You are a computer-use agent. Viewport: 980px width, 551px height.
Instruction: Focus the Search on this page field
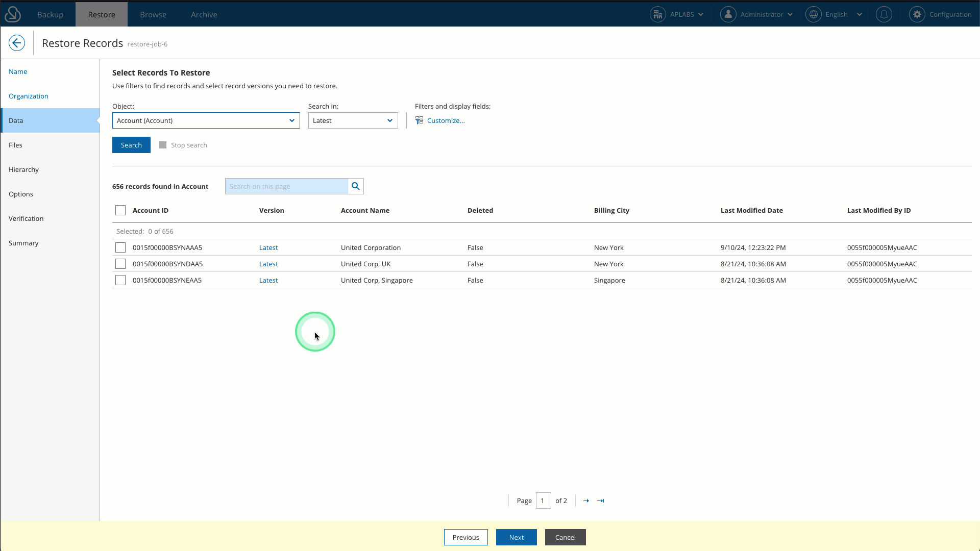point(286,186)
